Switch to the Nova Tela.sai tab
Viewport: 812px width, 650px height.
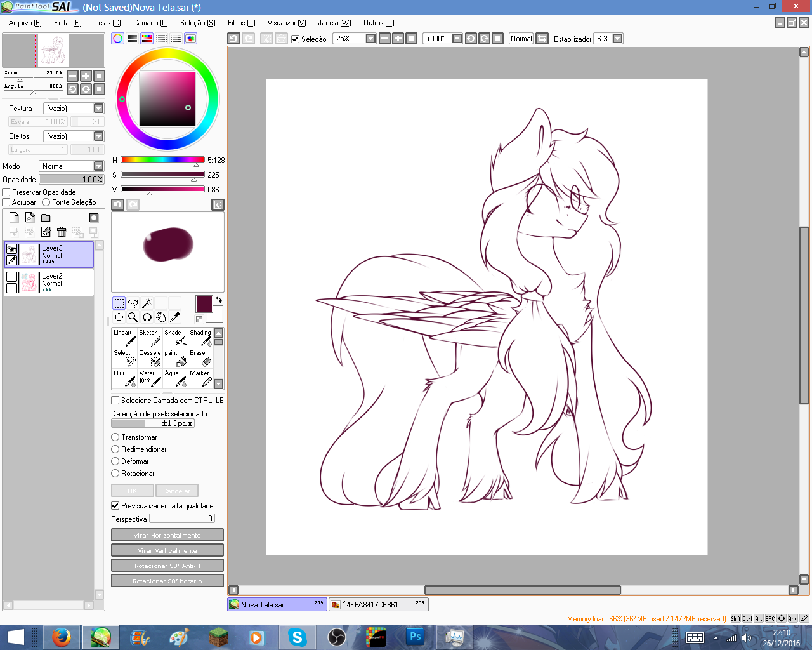click(277, 604)
